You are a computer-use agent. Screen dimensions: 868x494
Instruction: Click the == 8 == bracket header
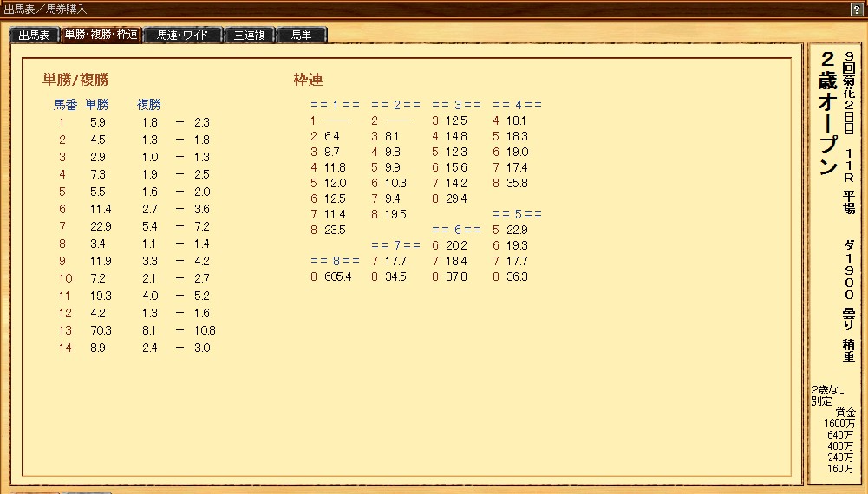[x=335, y=260]
